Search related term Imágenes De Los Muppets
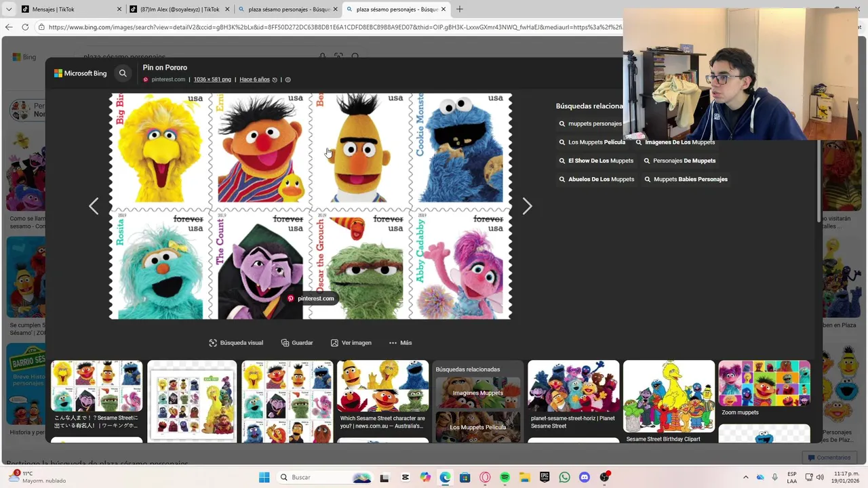This screenshot has height=488, width=868. tap(675, 142)
